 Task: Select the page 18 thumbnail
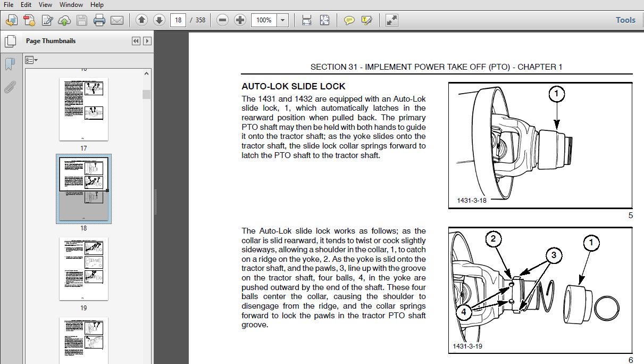83,189
